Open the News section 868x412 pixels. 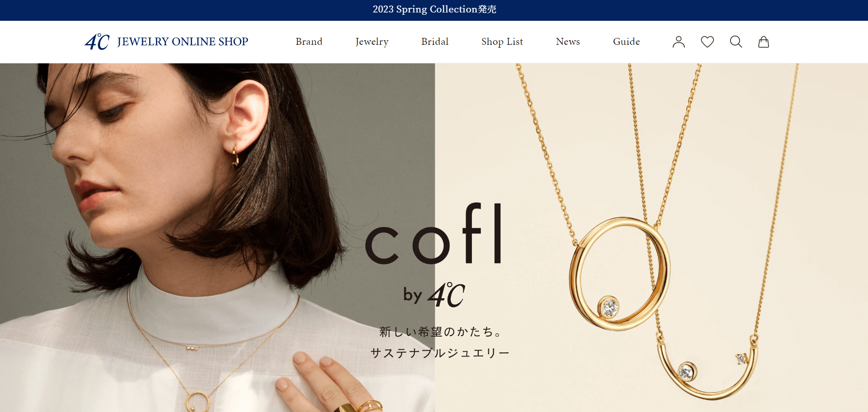click(x=568, y=42)
